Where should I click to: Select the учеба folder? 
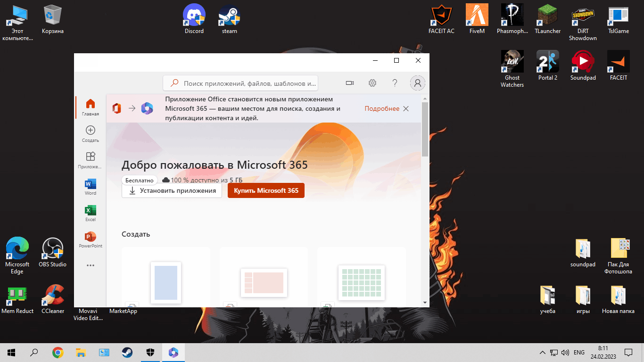click(548, 299)
